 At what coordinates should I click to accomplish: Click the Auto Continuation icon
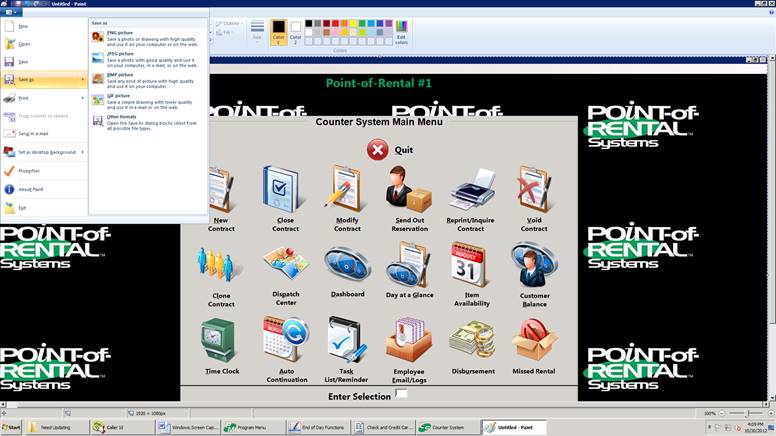[286, 340]
